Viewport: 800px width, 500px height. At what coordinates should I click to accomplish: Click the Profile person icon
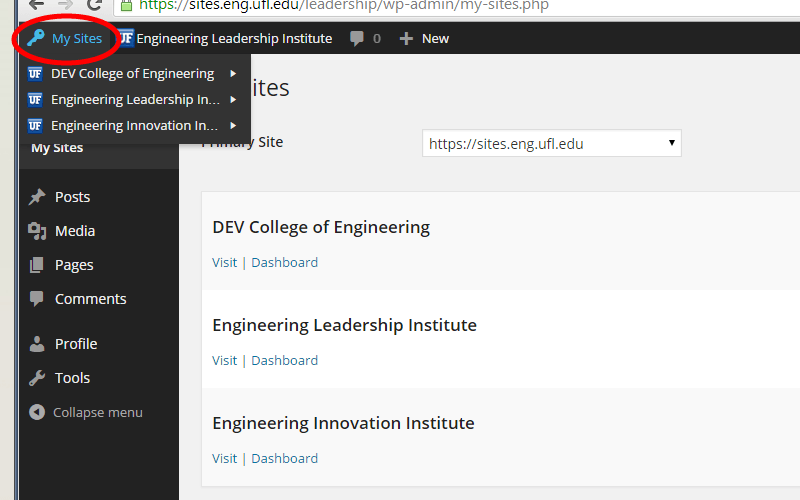pyautogui.click(x=37, y=344)
